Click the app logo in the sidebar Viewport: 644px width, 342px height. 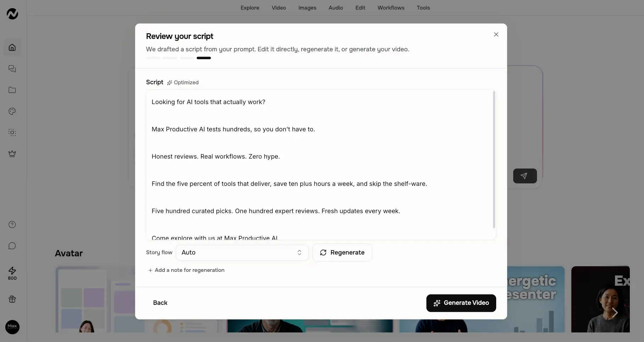[x=12, y=14]
